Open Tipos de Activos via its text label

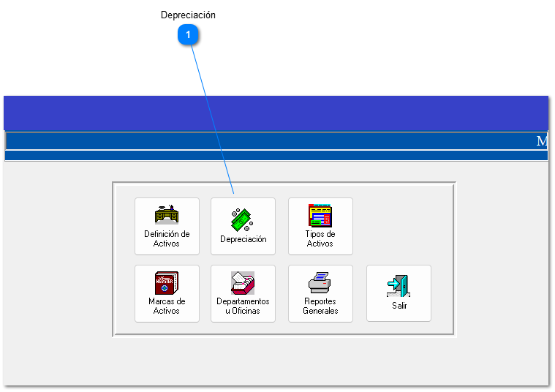point(320,239)
